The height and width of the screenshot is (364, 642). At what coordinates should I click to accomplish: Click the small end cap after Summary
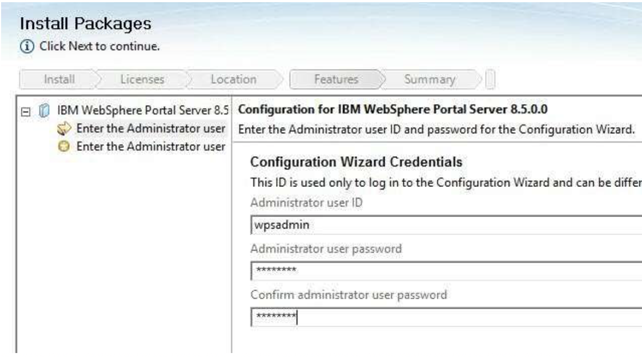(x=491, y=79)
